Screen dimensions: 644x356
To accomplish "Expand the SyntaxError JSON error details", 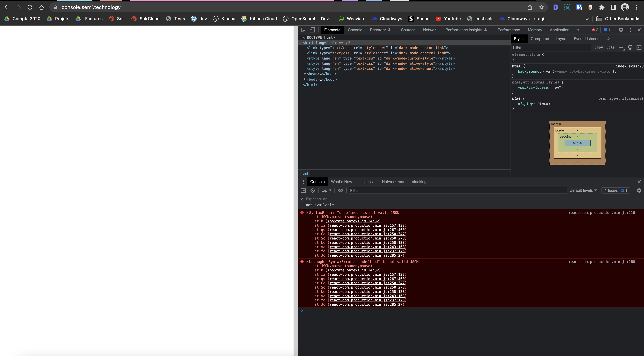I will tap(307, 213).
